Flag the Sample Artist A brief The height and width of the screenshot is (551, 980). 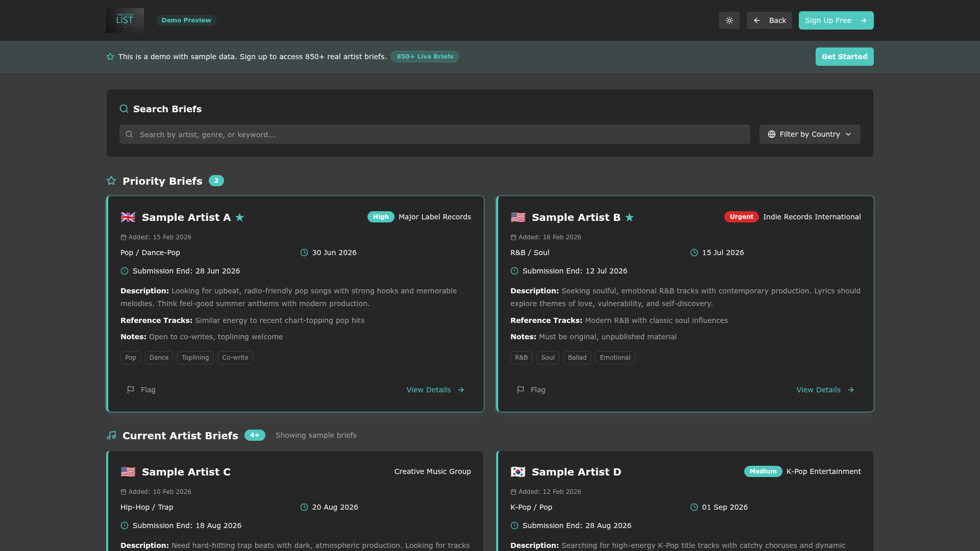tap(141, 390)
